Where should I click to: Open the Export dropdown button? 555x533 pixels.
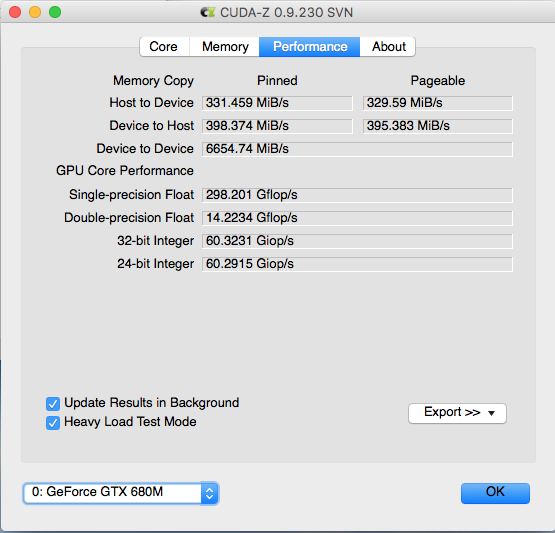[x=457, y=413]
